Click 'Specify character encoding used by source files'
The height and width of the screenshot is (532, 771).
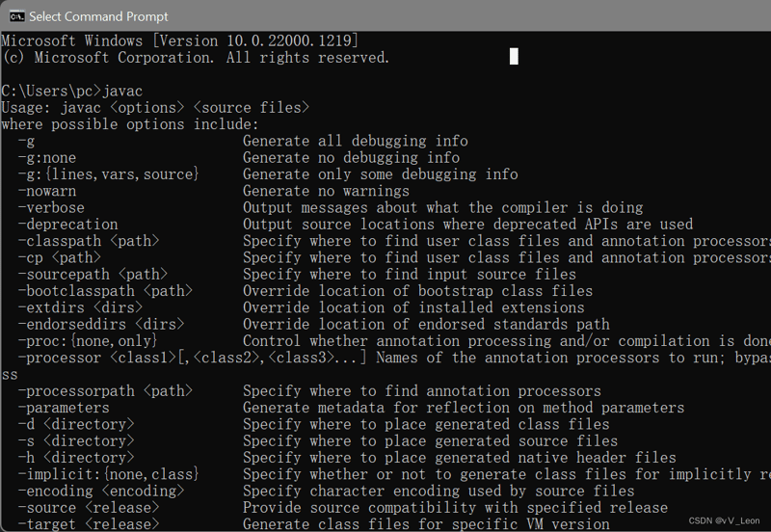pos(439,492)
